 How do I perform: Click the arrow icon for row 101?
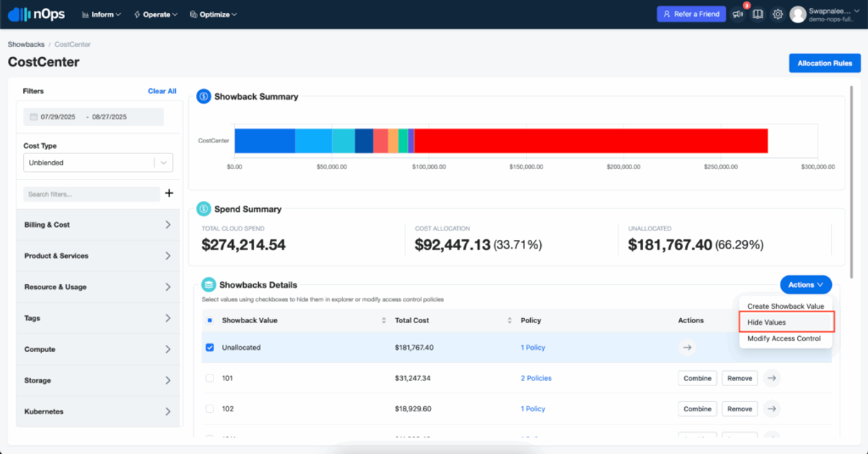[772, 378]
